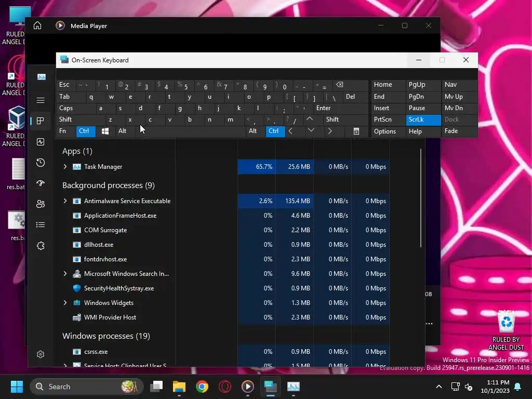Click the Media Player home icon

coord(37,25)
